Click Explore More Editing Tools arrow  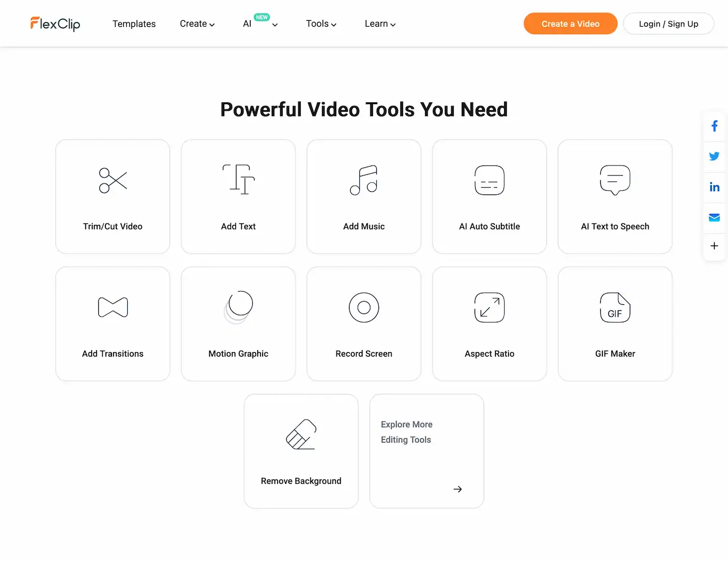[458, 489]
